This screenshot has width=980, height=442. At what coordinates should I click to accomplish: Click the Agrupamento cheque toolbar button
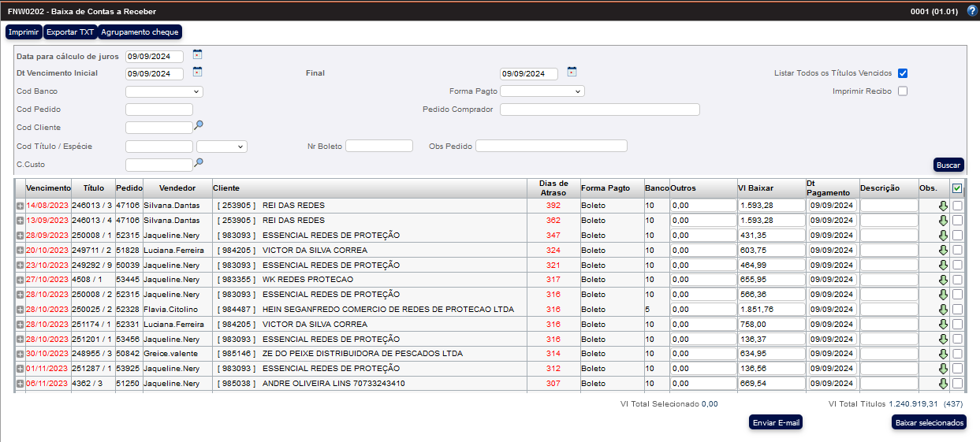140,32
